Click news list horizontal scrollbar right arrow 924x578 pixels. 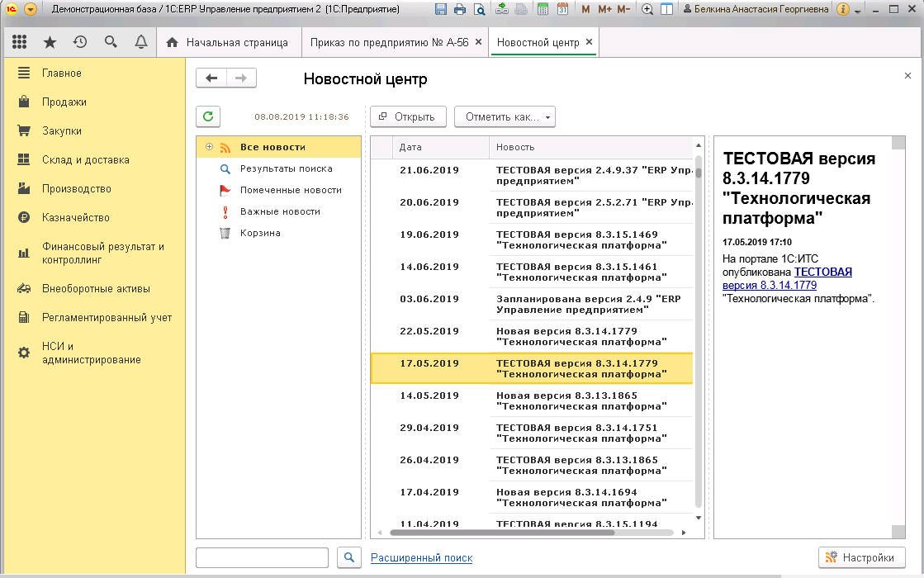click(684, 533)
